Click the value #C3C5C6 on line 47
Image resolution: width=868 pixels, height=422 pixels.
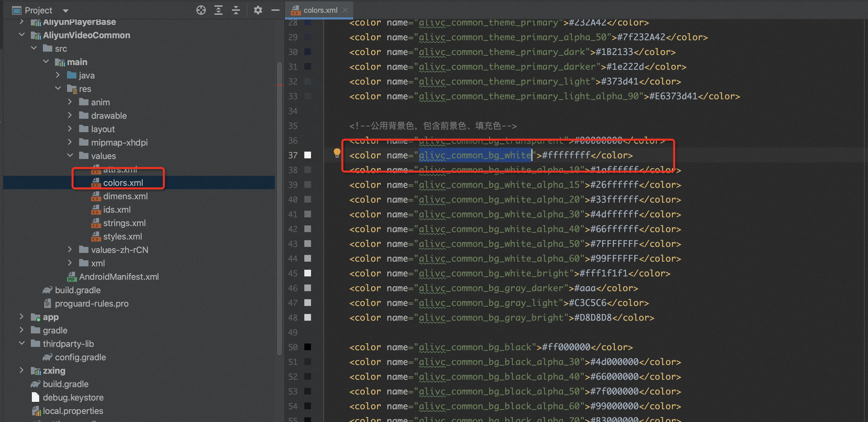click(x=587, y=303)
